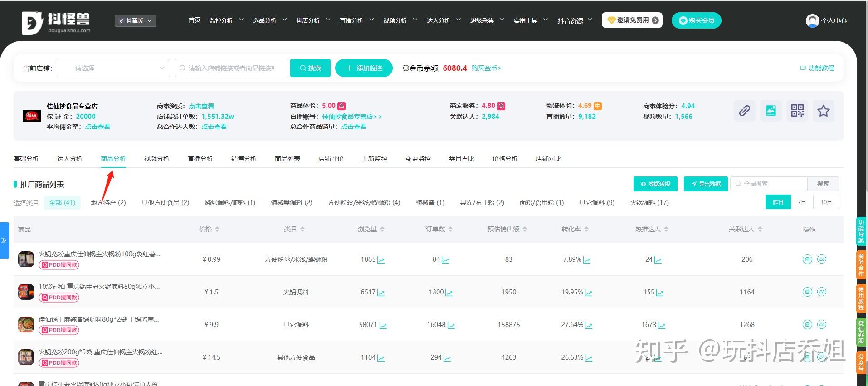Open influencer trend chart for 24
Screen dimensions: 868x386
[658, 260]
